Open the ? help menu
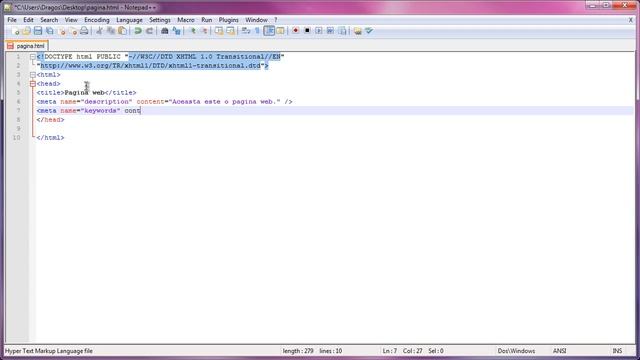 [276, 20]
